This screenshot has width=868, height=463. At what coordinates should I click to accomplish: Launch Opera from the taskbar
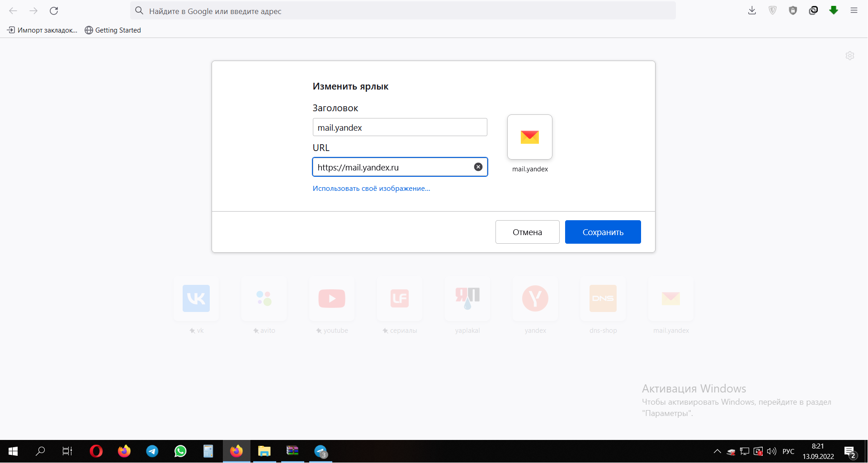tap(96, 451)
